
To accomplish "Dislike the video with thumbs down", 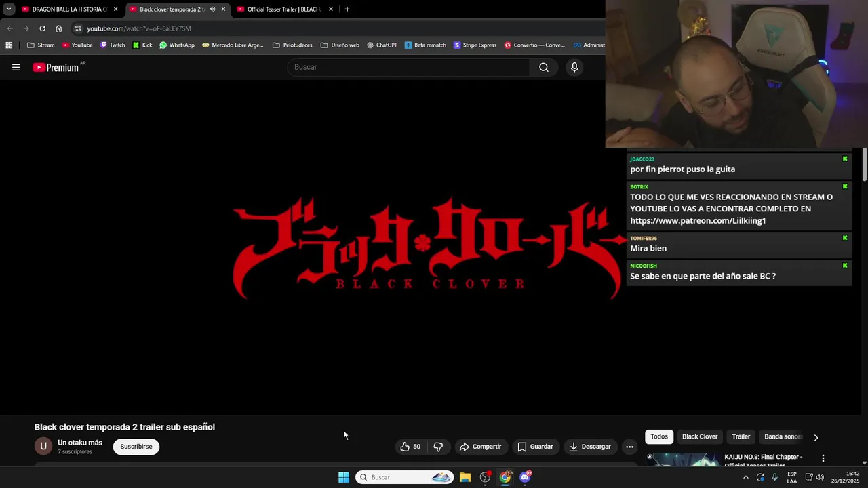I will pos(438,447).
